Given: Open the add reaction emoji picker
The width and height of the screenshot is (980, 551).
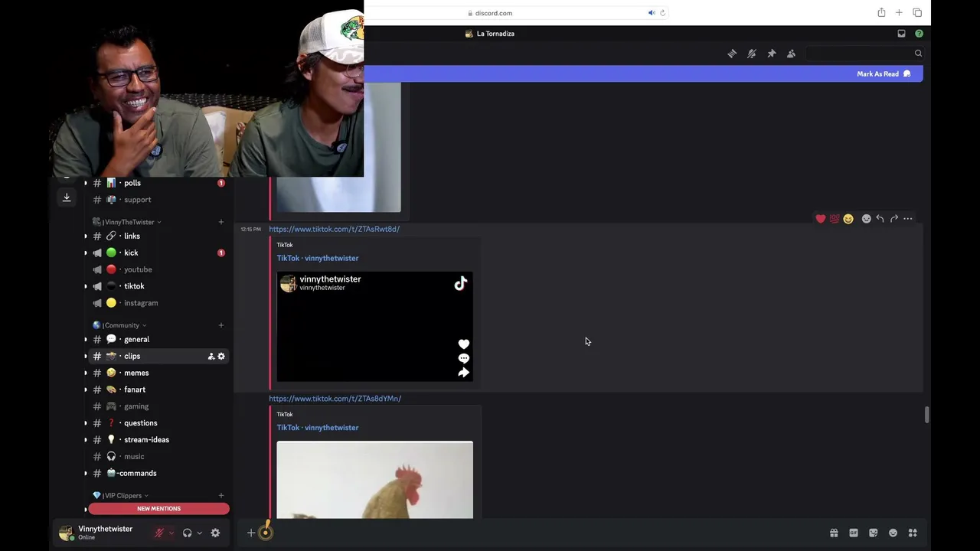Looking at the screenshot, I should [866, 219].
